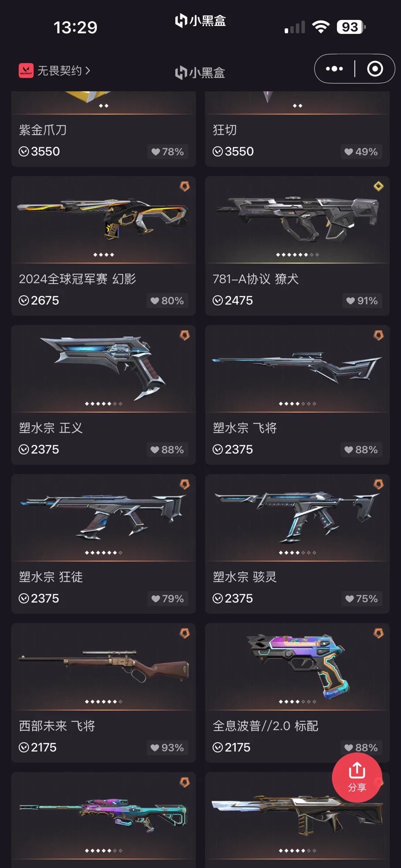401x868 pixels.
Task: Like the 紫金爪刀 skin at 78%
Action: click(167, 152)
